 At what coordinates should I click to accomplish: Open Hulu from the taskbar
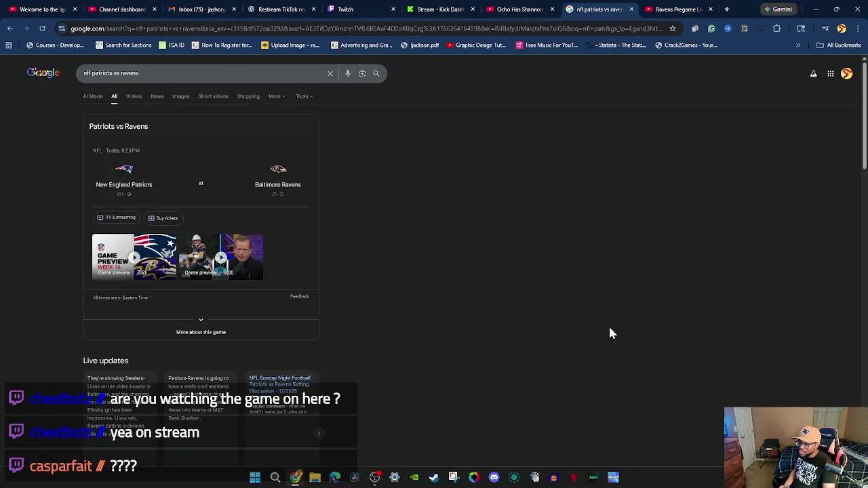[x=593, y=477]
